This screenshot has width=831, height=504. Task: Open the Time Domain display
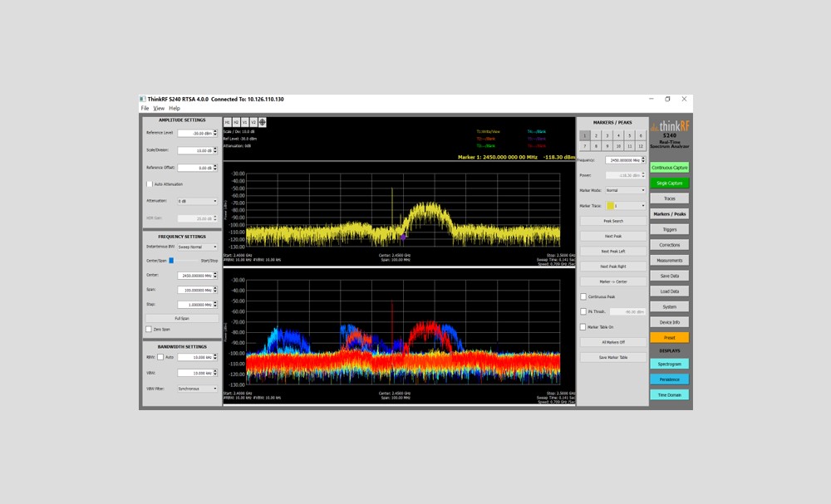(x=669, y=394)
